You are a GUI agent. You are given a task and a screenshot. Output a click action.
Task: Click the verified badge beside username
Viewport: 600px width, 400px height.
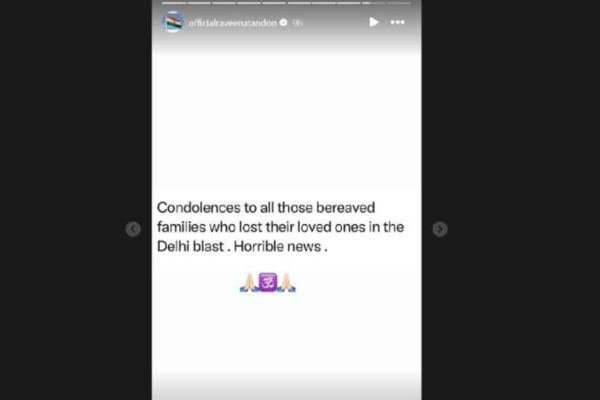click(284, 23)
